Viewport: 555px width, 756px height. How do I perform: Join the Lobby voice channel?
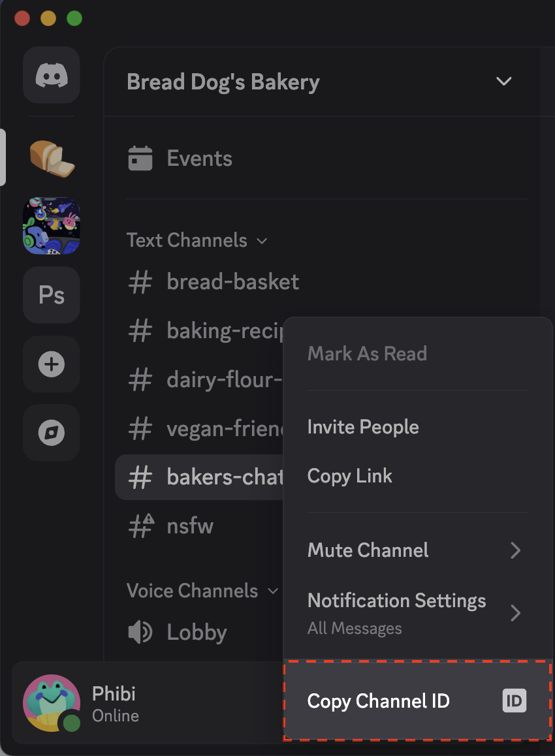point(196,632)
